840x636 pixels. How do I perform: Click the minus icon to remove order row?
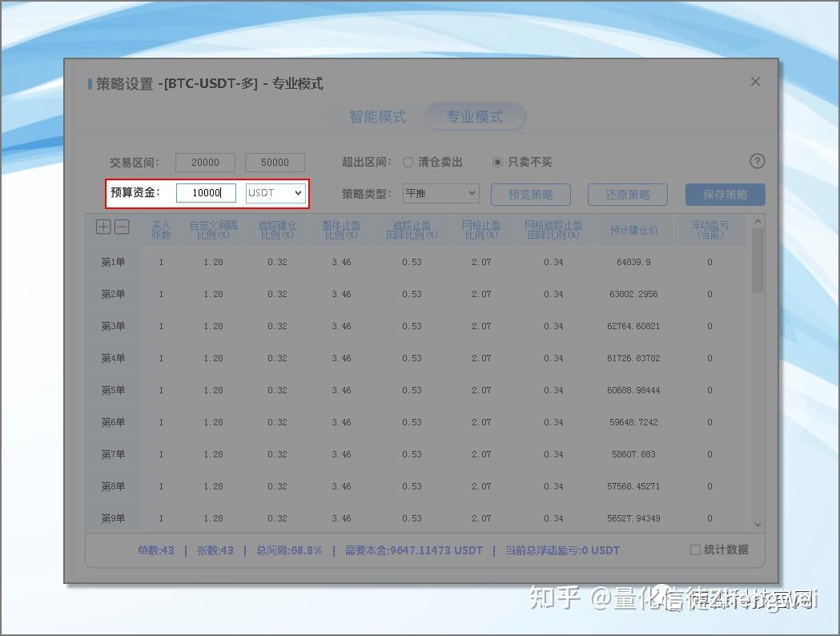pyautogui.click(x=122, y=227)
